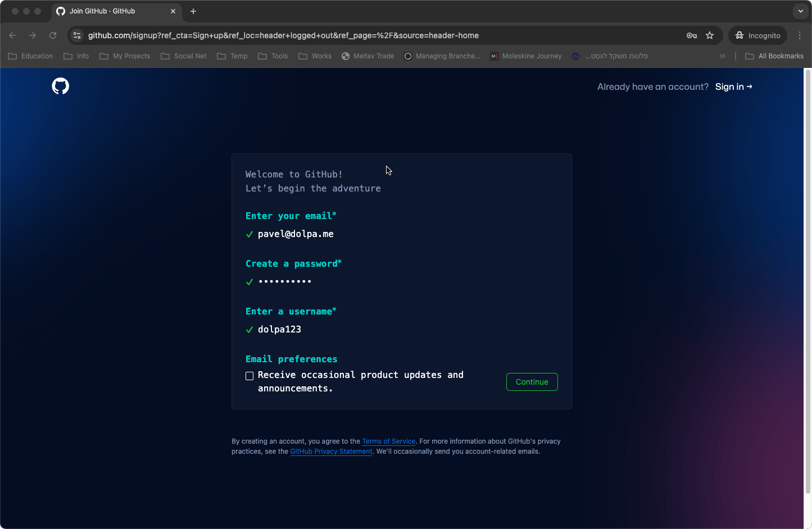This screenshot has height=529, width=812.
Task: Open the Education bookmarks folder
Action: (31, 56)
